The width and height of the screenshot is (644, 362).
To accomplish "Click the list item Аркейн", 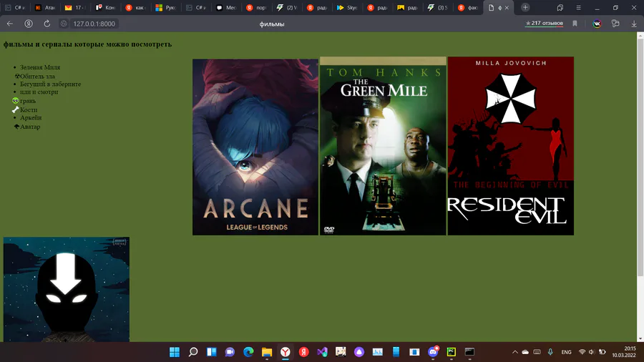I will (x=31, y=118).
